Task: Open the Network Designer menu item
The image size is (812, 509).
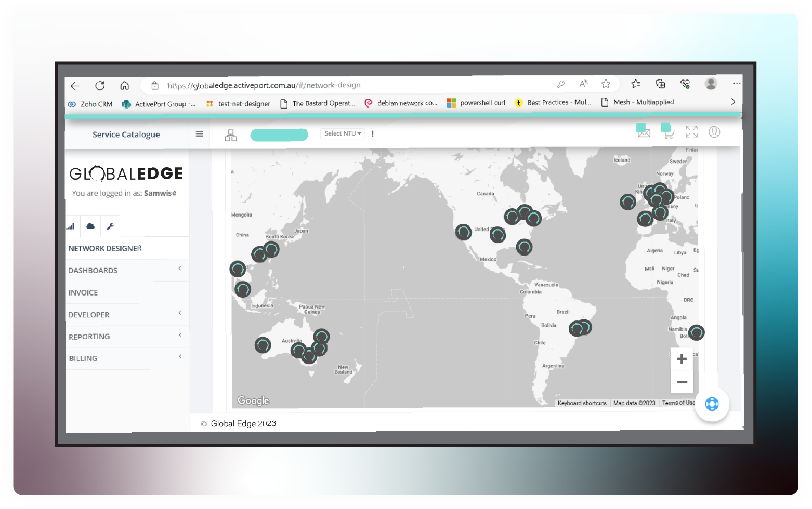Action: pyautogui.click(x=127, y=248)
